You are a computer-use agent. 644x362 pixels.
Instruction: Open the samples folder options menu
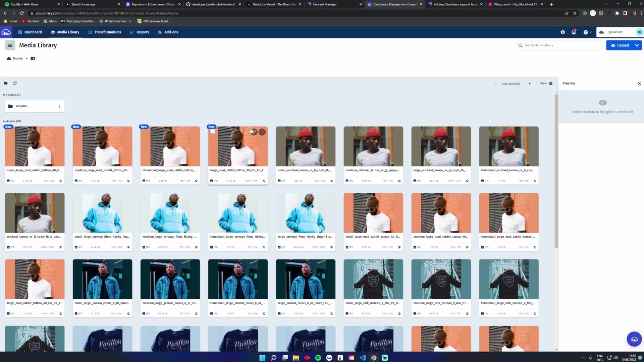59,106
